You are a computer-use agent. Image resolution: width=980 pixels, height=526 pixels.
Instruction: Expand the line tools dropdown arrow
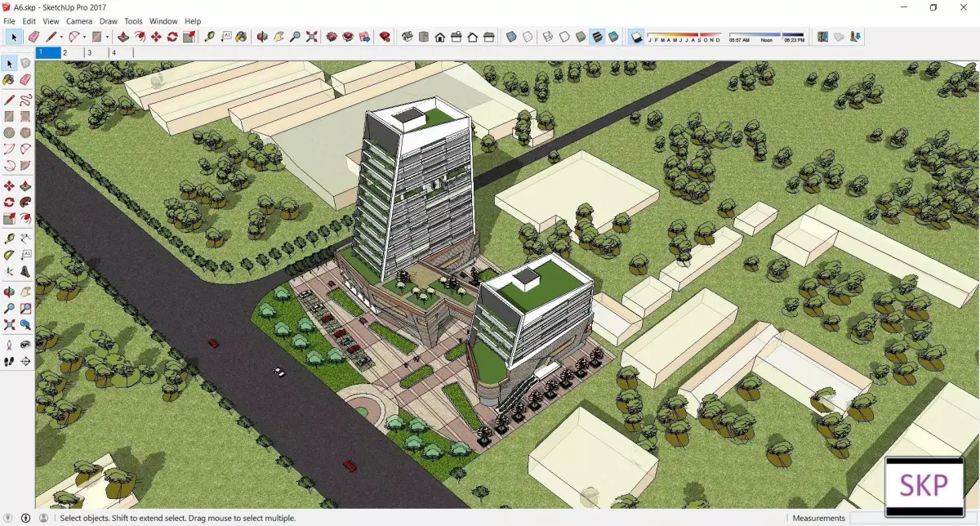[x=61, y=37]
